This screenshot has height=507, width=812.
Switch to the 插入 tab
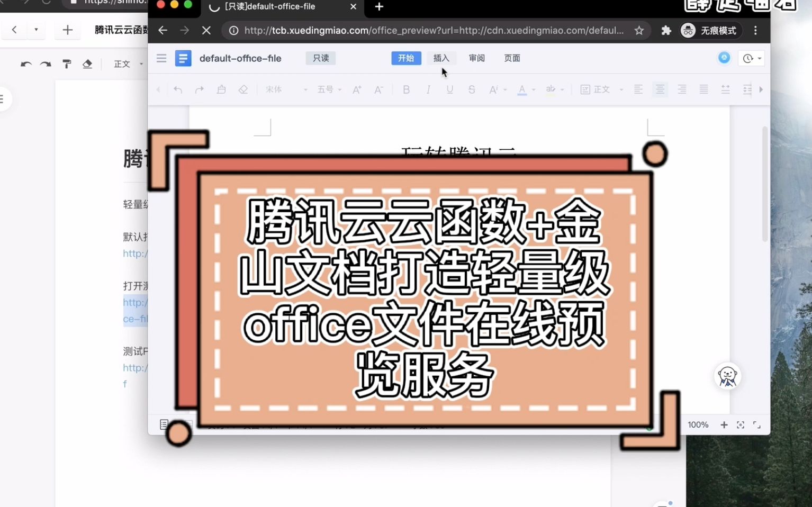(441, 58)
